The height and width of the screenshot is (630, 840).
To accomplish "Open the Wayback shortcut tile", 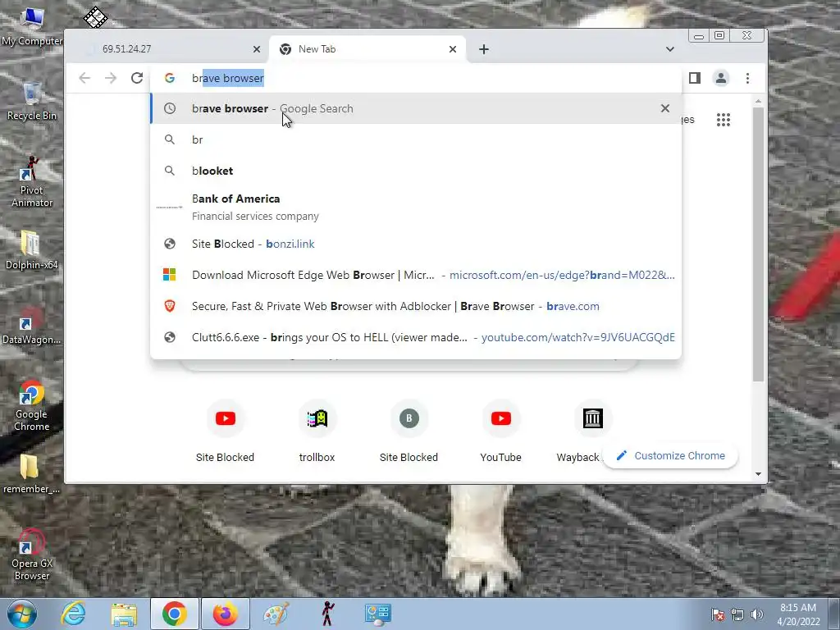I will 592,431.
